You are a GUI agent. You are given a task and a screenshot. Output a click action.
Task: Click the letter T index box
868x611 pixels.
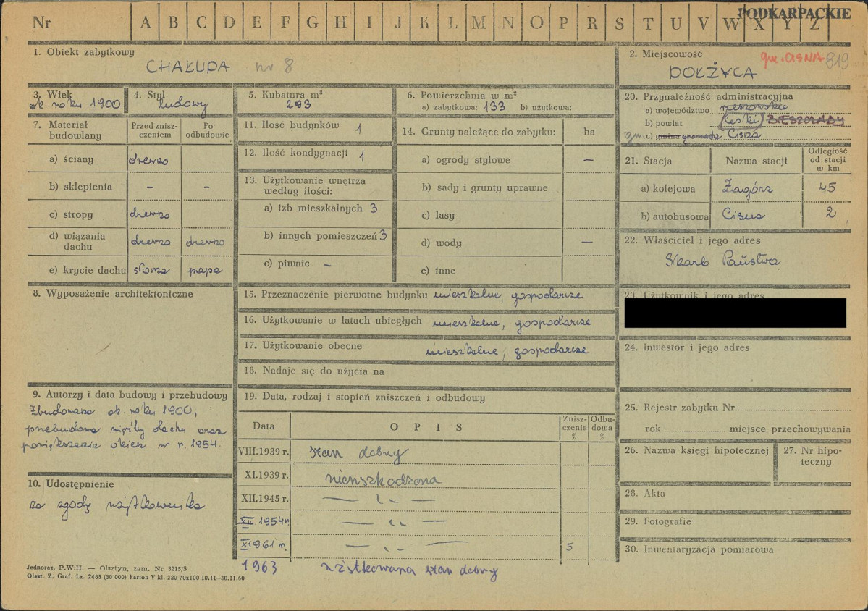click(x=647, y=23)
